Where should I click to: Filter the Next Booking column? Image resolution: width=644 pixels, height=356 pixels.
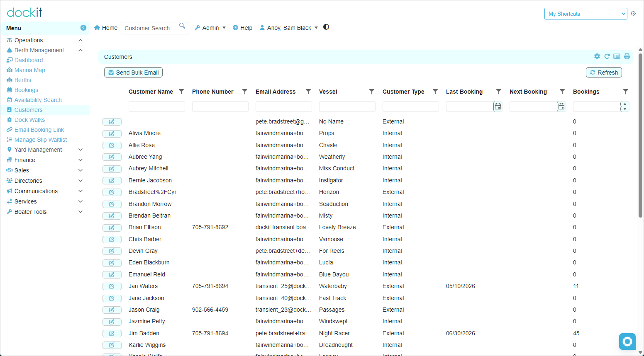pos(562,92)
